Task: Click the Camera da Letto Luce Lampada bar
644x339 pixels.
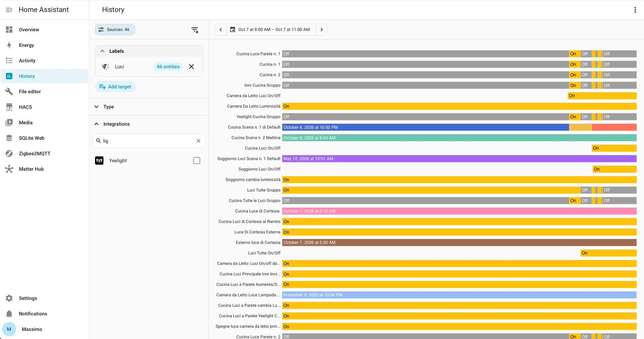Action: coord(459,295)
